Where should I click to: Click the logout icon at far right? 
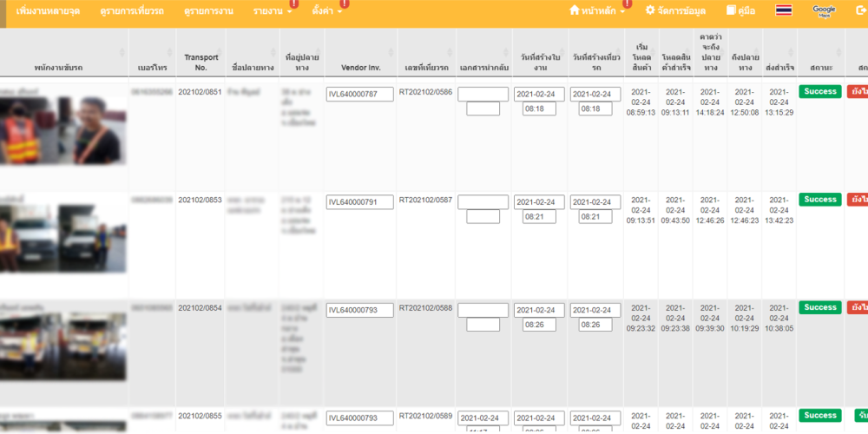coord(859,10)
